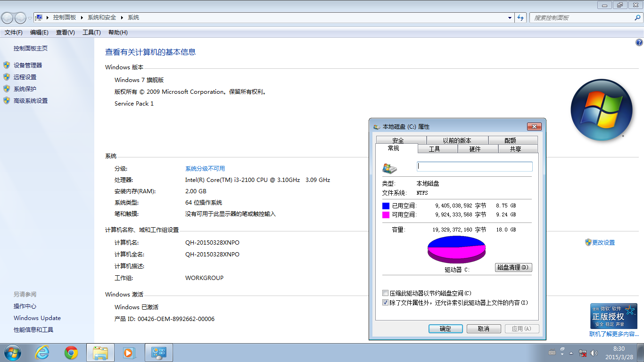Viewport: 644px width, 362px height.
Task: Switch to the 工具 tab
Action: tap(434, 149)
